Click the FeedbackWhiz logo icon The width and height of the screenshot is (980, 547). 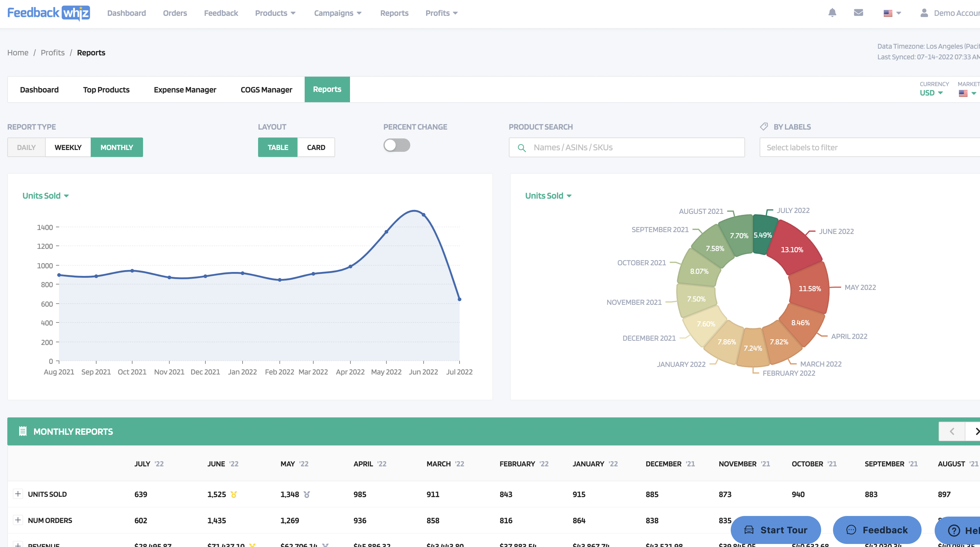click(x=48, y=12)
